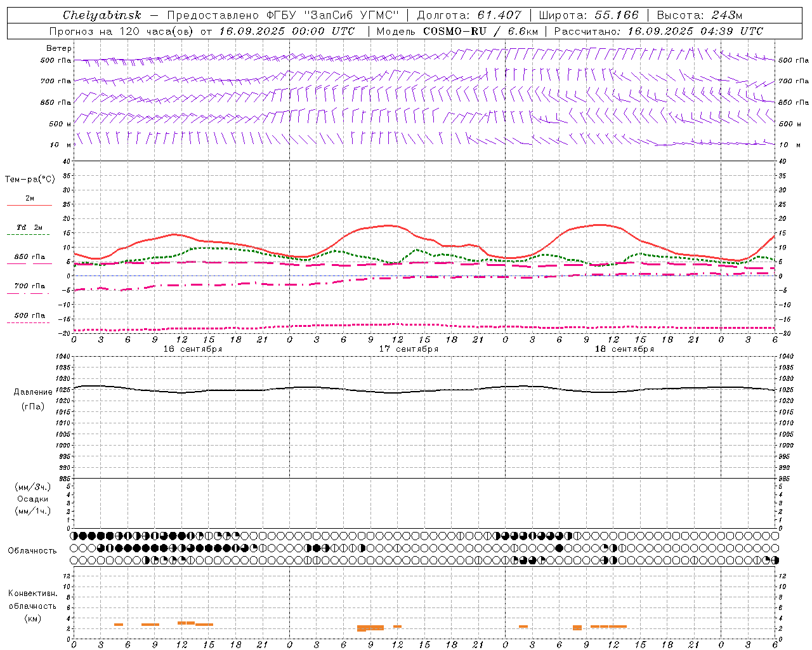Screen dimensions: 812x650
Task: Click the forecast start "16.09.2025 00:00 UTC"
Action: pyautogui.click(x=287, y=31)
